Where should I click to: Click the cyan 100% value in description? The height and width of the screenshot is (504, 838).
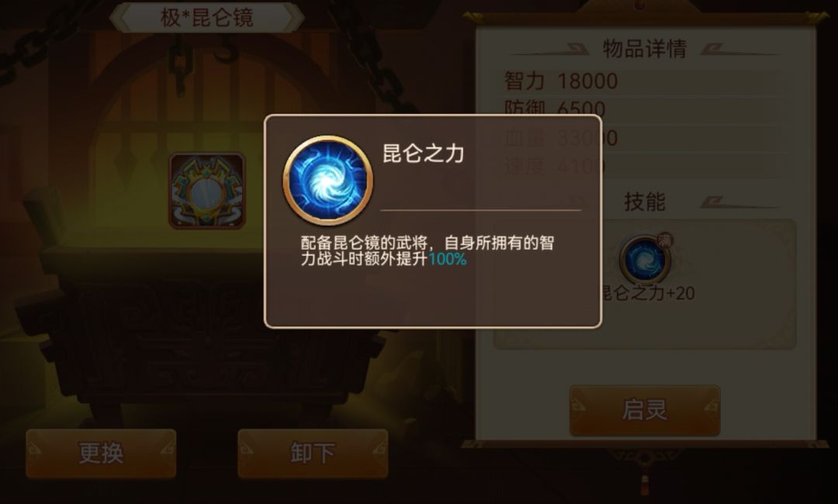(448, 260)
